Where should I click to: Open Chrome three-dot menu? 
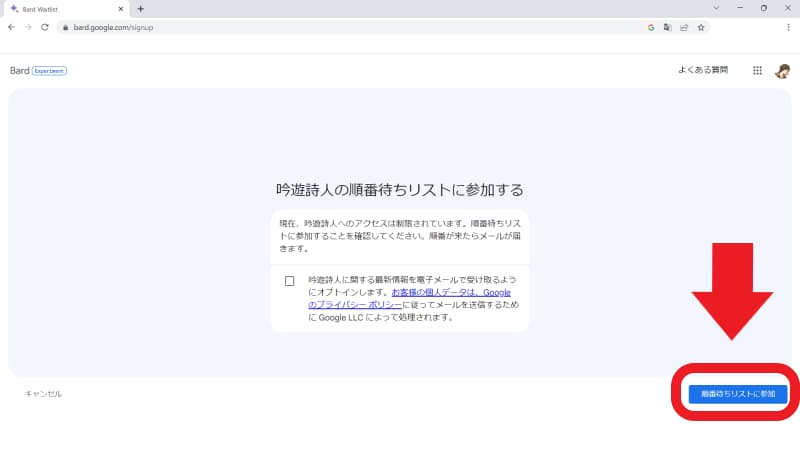pyautogui.click(x=788, y=28)
